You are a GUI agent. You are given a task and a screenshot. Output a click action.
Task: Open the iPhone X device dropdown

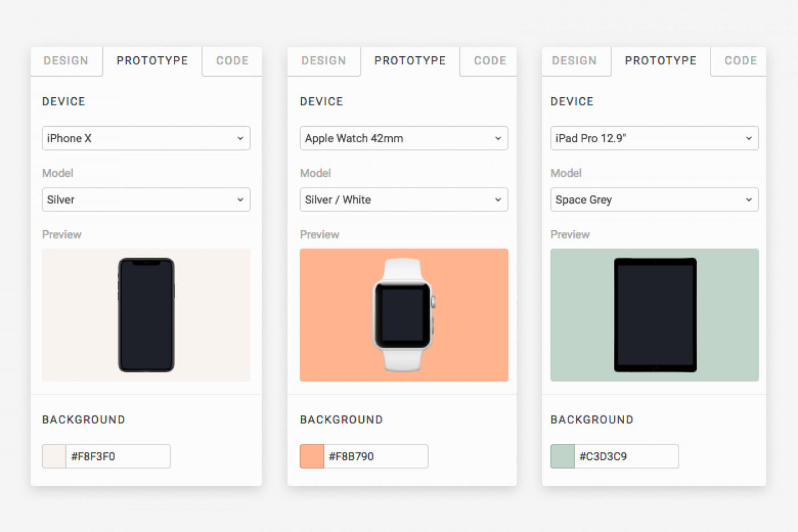pos(146,138)
